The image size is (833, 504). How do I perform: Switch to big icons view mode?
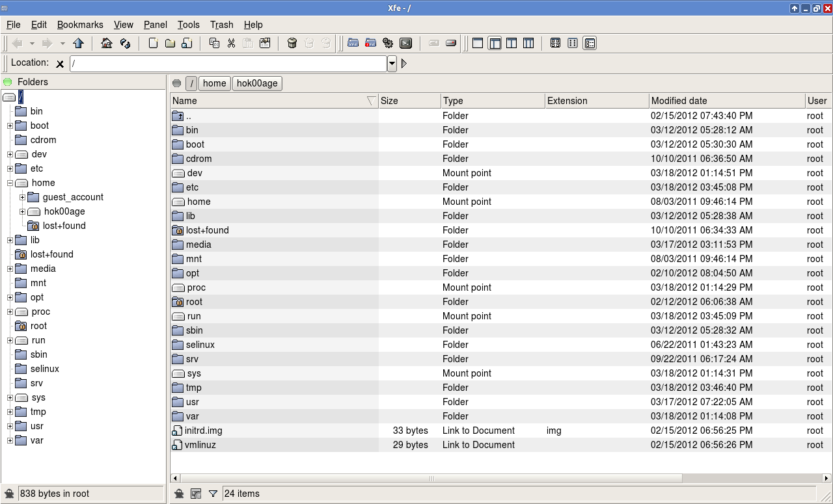pyautogui.click(x=555, y=43)
